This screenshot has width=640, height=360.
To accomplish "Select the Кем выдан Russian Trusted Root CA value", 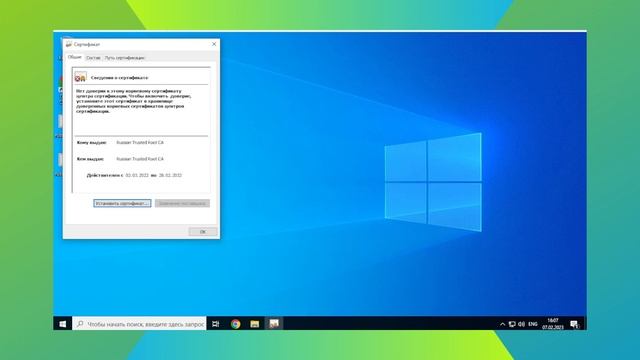I will click(x=140, y=159).
